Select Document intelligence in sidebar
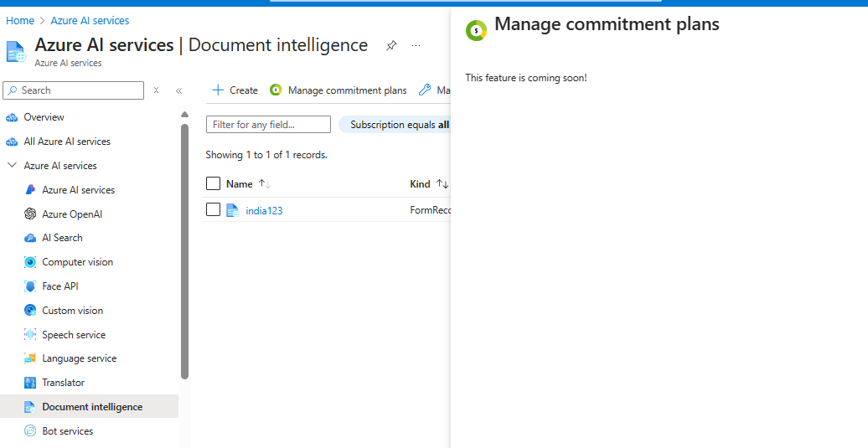The height and width of the screenshot is (448, 868). pyautogui.click(x=89, y=406)
